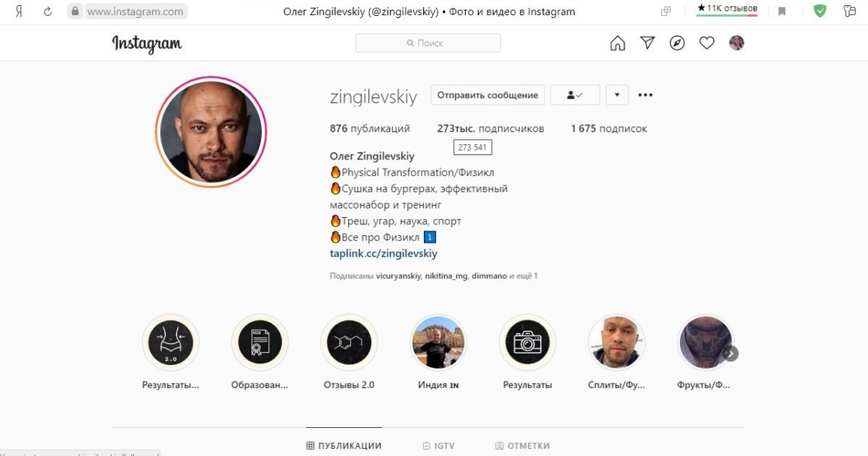Show more story highlights arrow
Viewport: 868px width, 456px height.
click(x=731, y=353)
